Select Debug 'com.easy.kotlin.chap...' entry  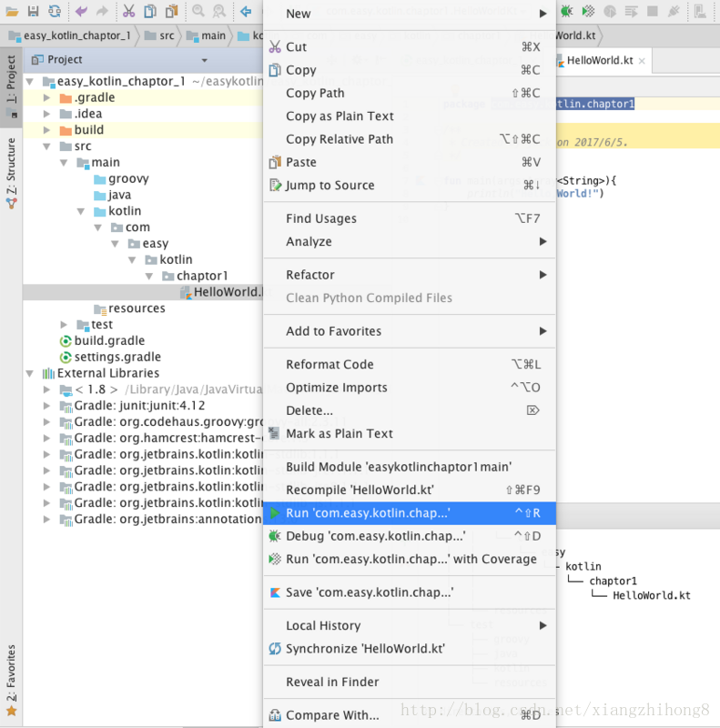(410, 536)
